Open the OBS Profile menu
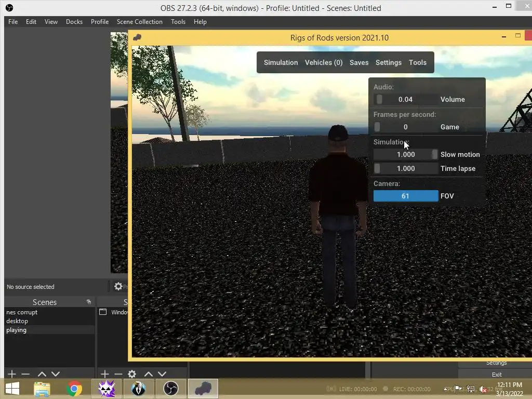The image size is (532, 399). pyautogui.click(x=100, y=22)
